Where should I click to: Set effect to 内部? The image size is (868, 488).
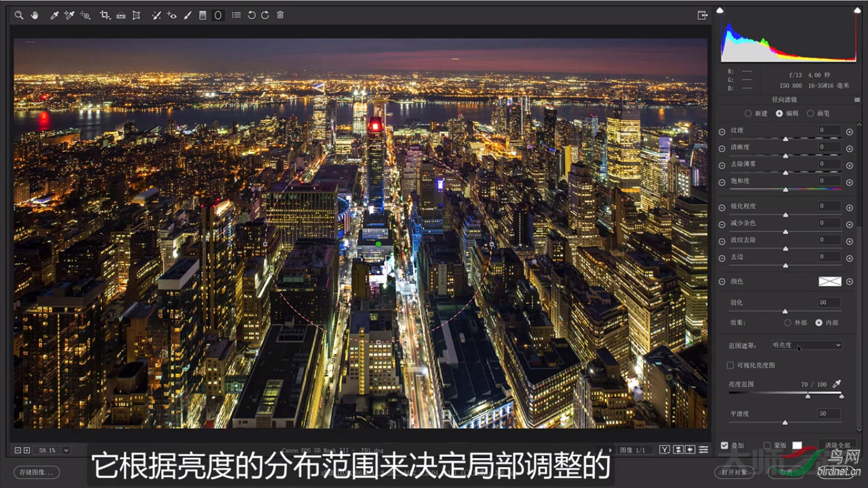coord(818,323)
